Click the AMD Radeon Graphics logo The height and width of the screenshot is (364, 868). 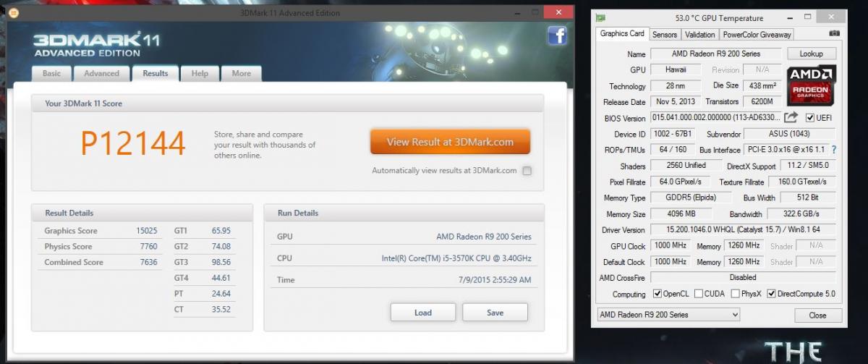coord(812,86)
